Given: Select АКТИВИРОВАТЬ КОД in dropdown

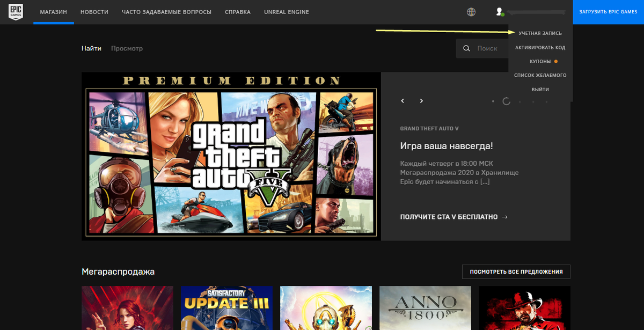Looking at the screenshot, I should (540, 48).
